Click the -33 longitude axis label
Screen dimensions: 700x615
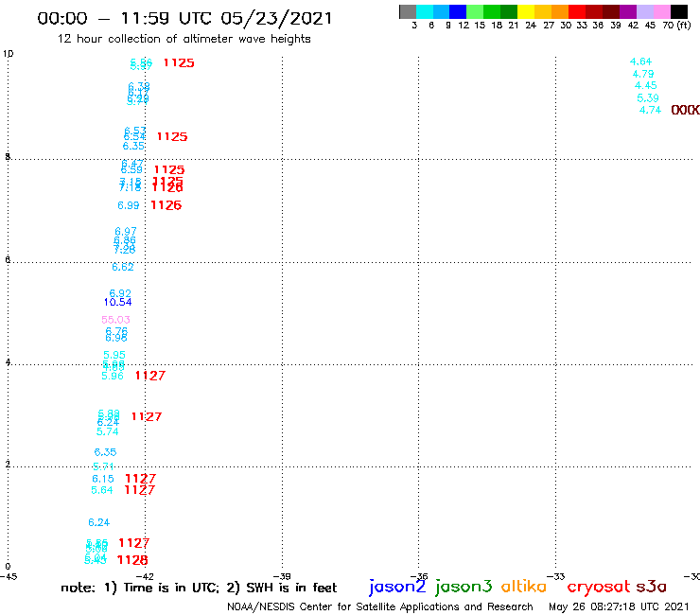click(x=556, y=576)
